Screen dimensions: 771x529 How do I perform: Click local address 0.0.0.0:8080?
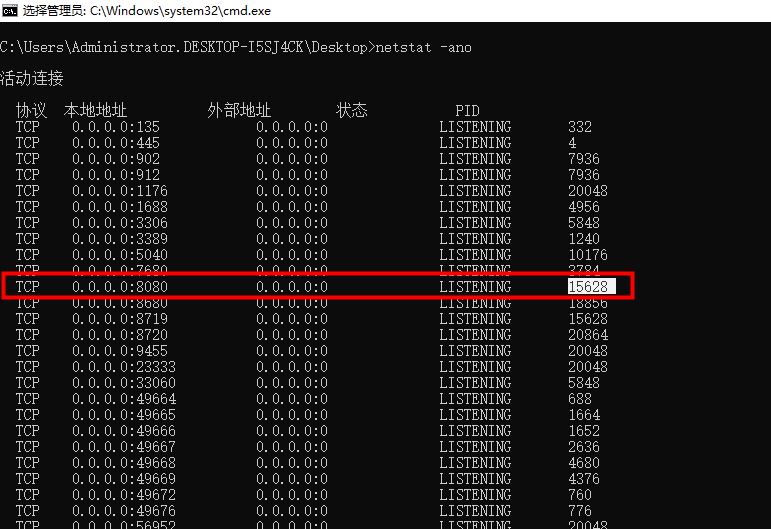(120, 287)
